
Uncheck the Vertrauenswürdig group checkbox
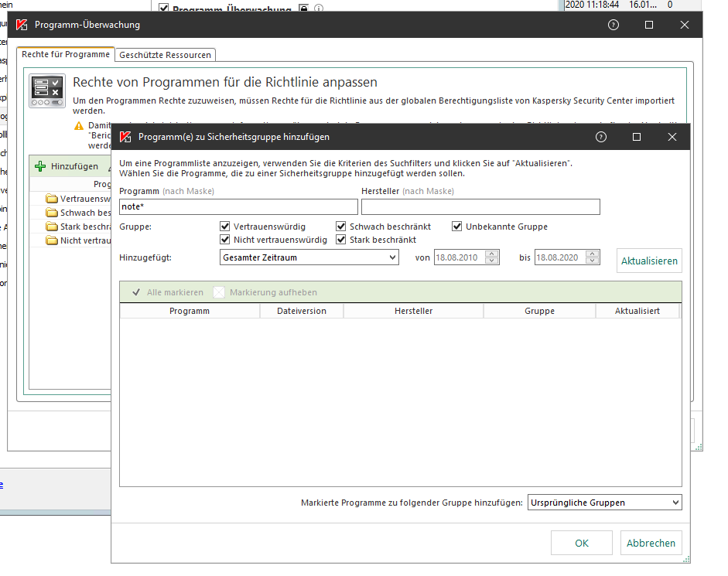pos(225,227)
